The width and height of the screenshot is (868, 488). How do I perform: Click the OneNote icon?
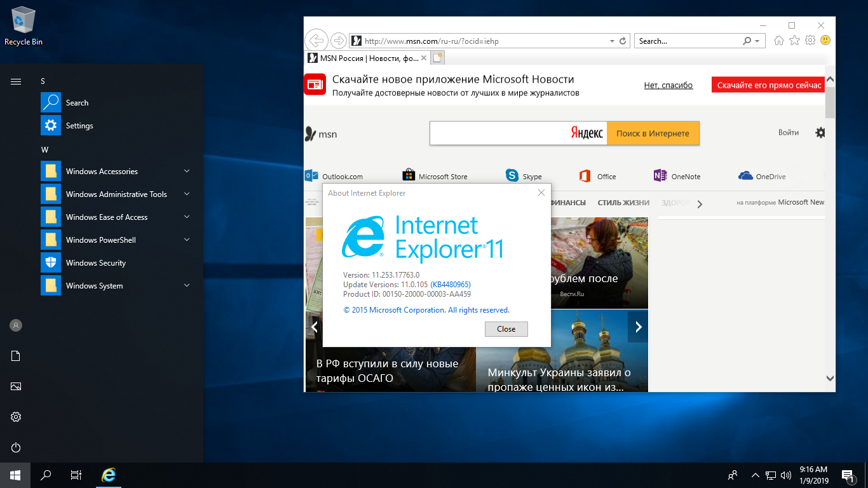(x=660, y=176)
